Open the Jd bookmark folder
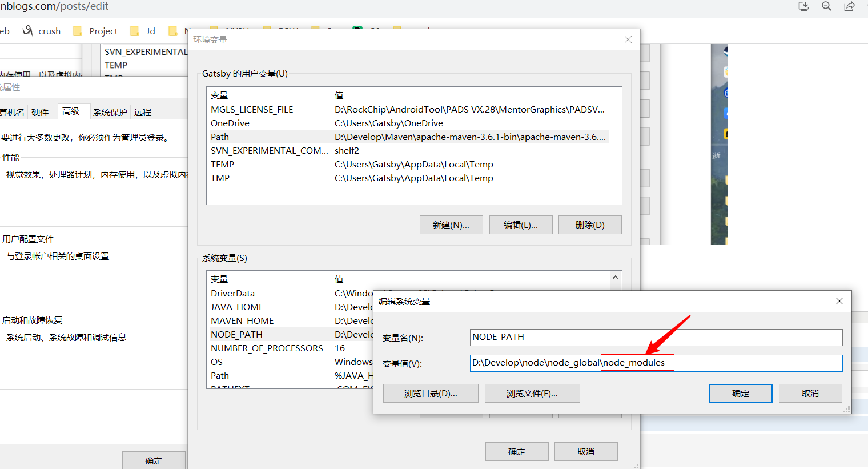This screenshot has height=469, width=868. [x=143, y=31]
